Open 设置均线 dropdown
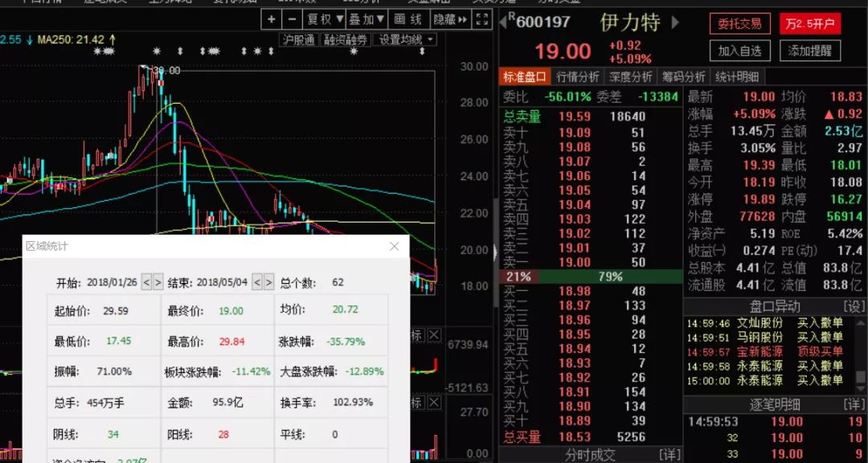The height and width of the screenshot is (463, 868). click(x=404, y=39)
